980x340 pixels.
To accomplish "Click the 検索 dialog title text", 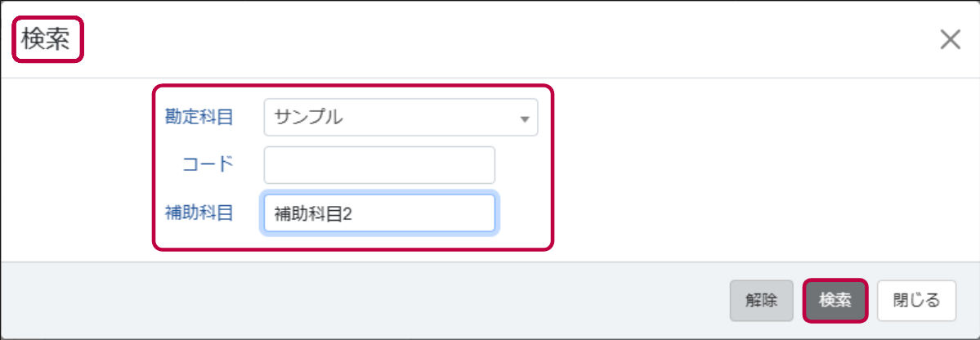I will 45,39.
